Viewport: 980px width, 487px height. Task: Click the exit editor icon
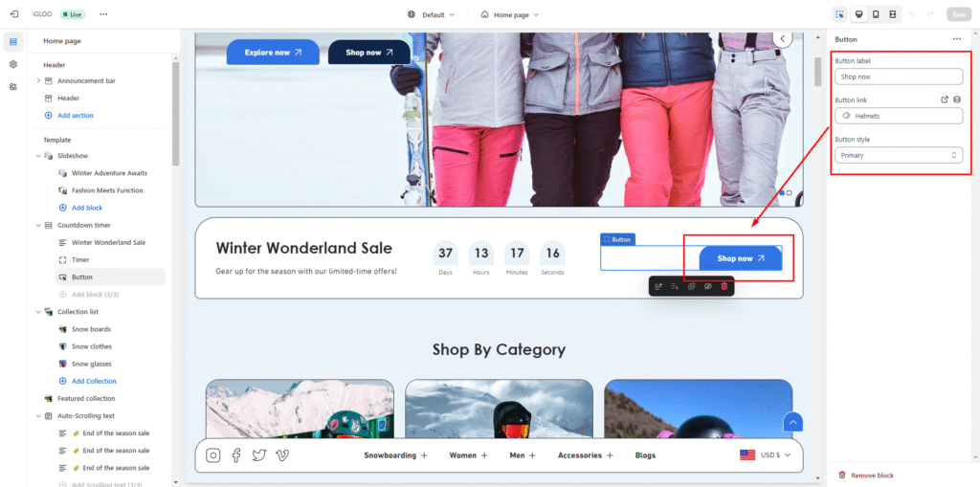coord(13,14)
